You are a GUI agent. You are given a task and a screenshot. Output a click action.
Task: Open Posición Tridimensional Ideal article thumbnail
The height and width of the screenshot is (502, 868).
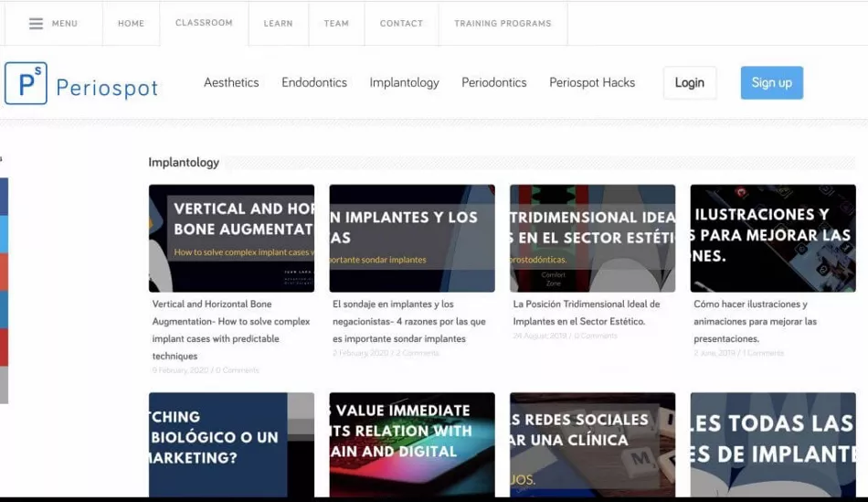tap(592, 239)
